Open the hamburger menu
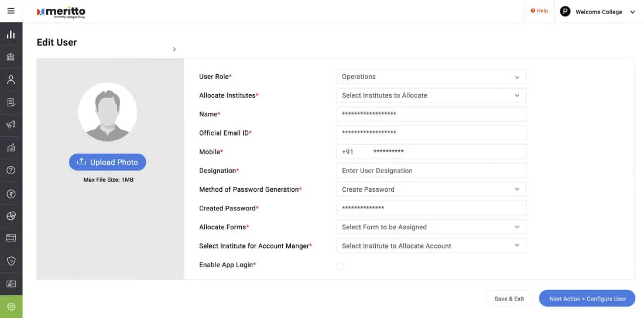 [x=11, y=11]
